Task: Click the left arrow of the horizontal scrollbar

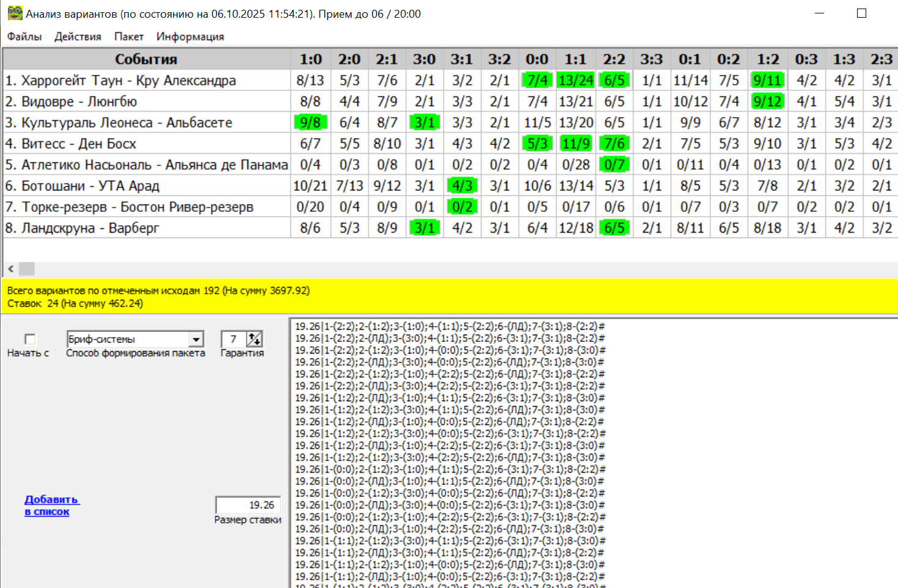Action: coord(11,269)
